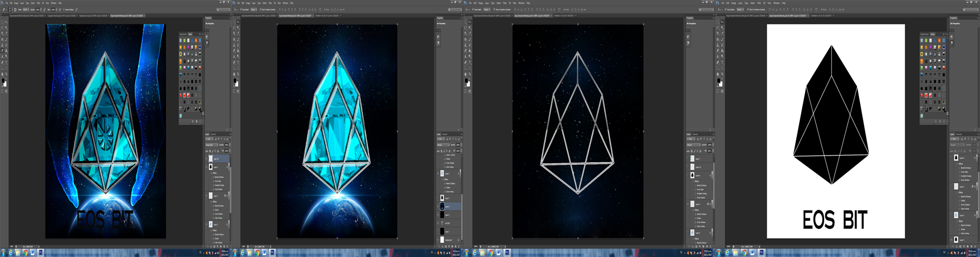Screen dimensions: 980x257
Task: Toggle Auto-Select checkbox in crystal-over-Earth window
Action: pos(241,10)
